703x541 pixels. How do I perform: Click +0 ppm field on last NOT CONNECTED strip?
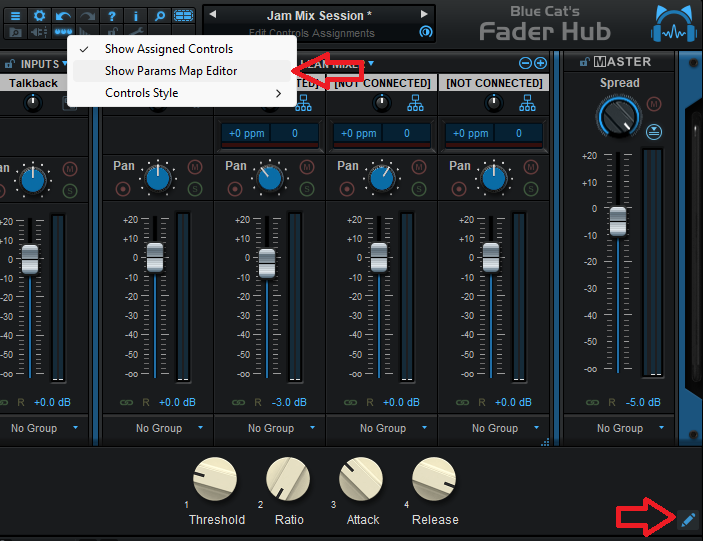(x=470, y=134)
